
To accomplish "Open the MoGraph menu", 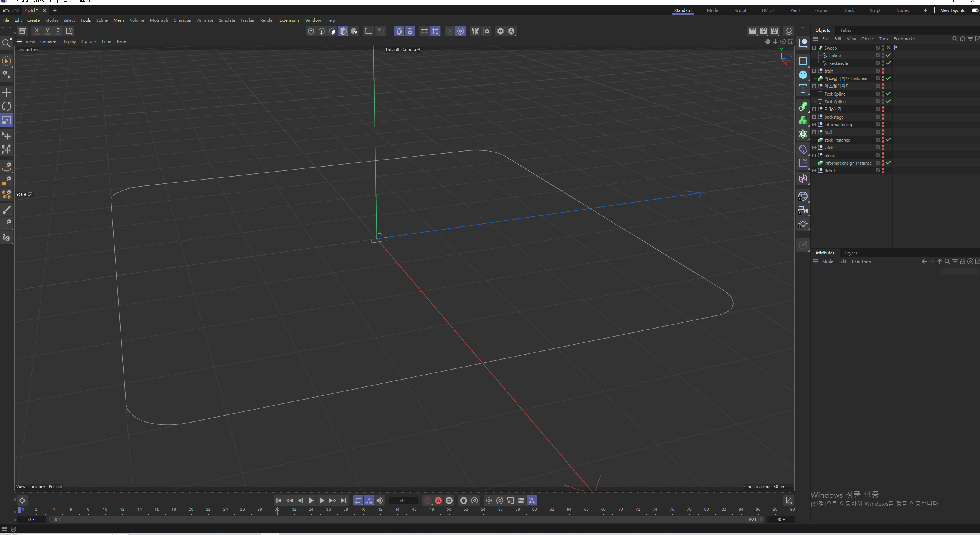I will (159, 20).
